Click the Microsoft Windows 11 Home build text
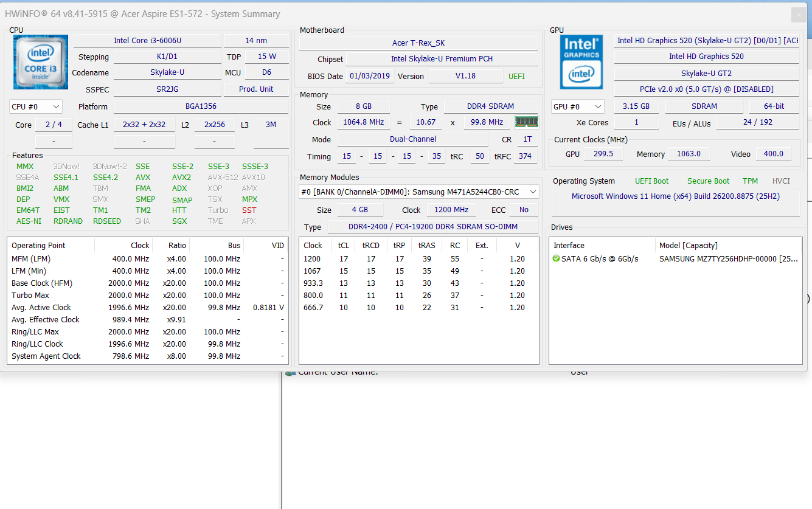Viewport: 812px width, 509px height. tap(676, 196)
